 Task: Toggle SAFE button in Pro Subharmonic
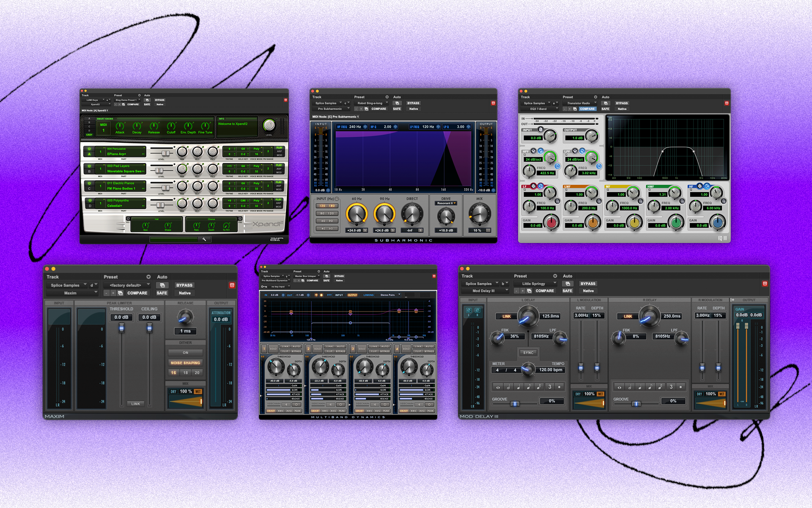(397, 109)
